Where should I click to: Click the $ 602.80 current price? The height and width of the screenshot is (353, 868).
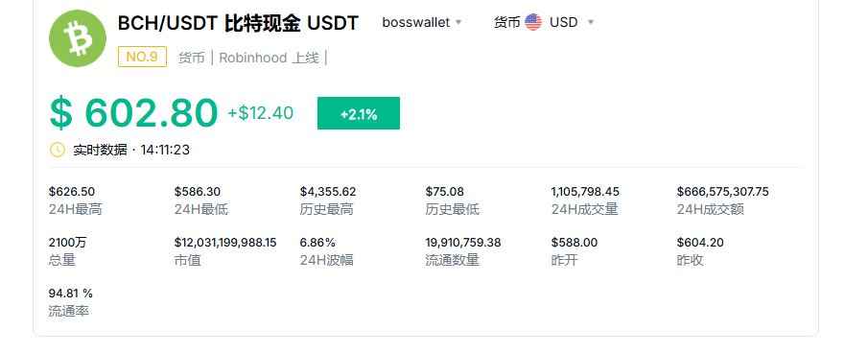(133, 113)
